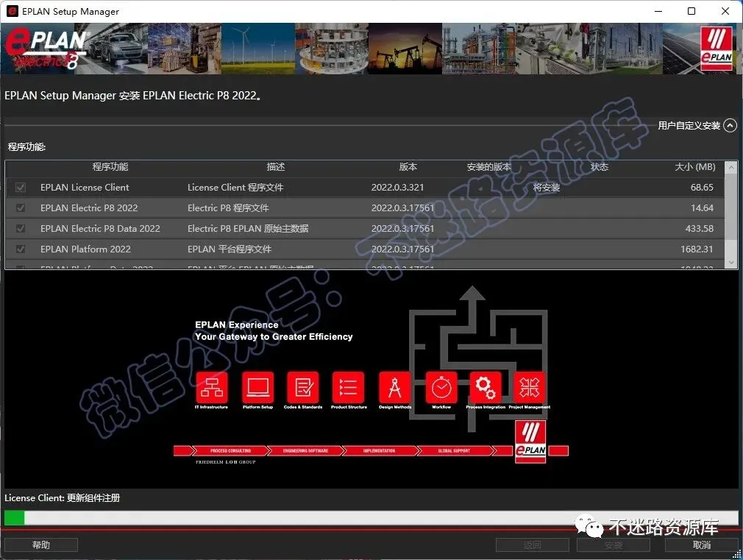
Task: Click Electric P8 程序文件 description
Action: pyautogui.click(x=228, y=208)
